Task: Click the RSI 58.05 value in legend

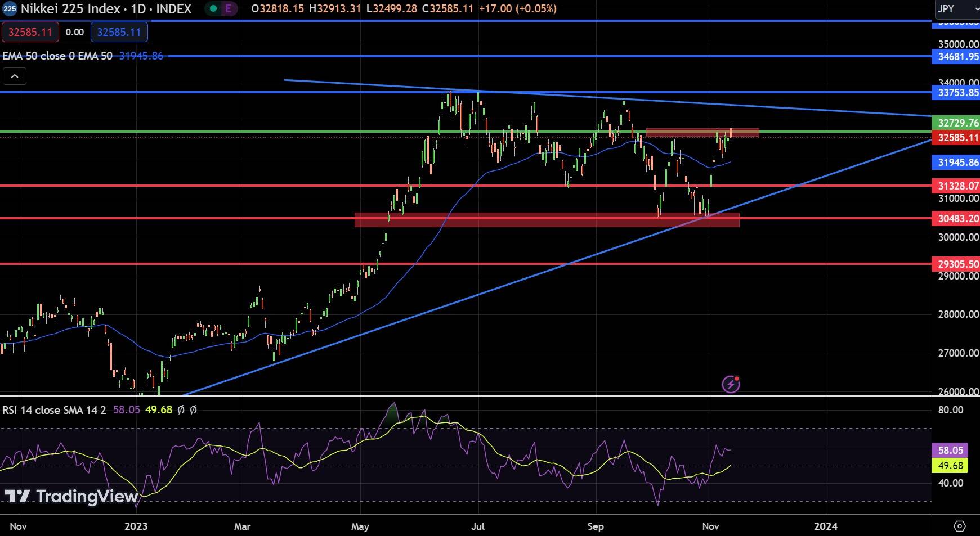Action: click(127, 410)
